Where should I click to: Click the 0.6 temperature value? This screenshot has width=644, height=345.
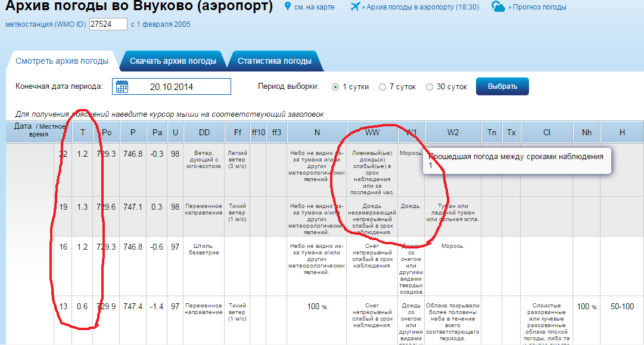[x=83, y=307]
